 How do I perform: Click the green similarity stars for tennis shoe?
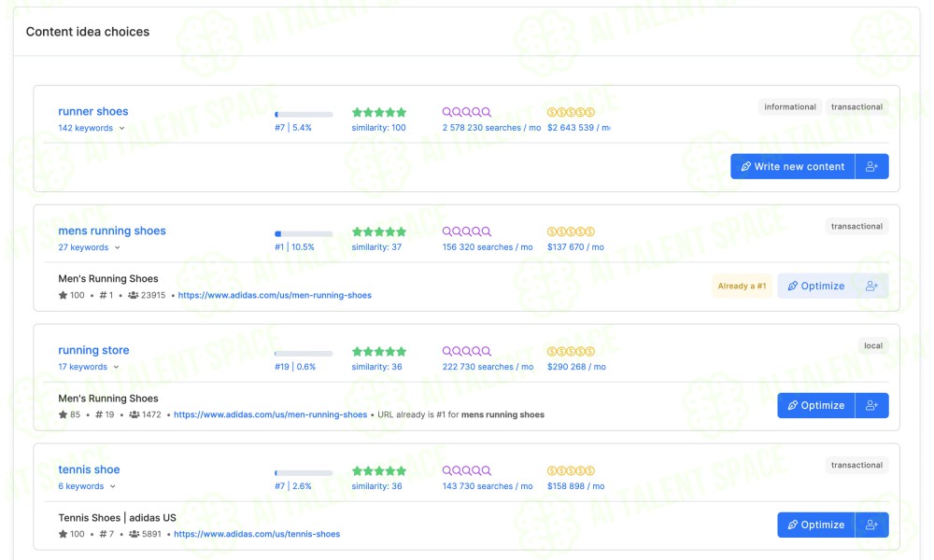point(379,470)
